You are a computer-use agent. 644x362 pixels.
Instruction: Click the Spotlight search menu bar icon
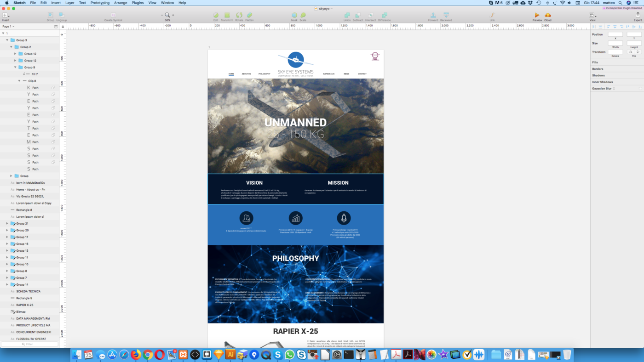tap(620, 3)
